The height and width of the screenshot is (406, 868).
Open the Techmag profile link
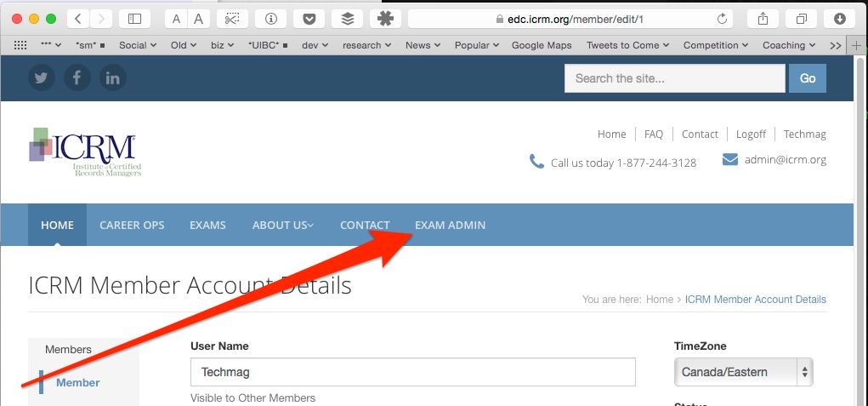[x=804, y=134]
